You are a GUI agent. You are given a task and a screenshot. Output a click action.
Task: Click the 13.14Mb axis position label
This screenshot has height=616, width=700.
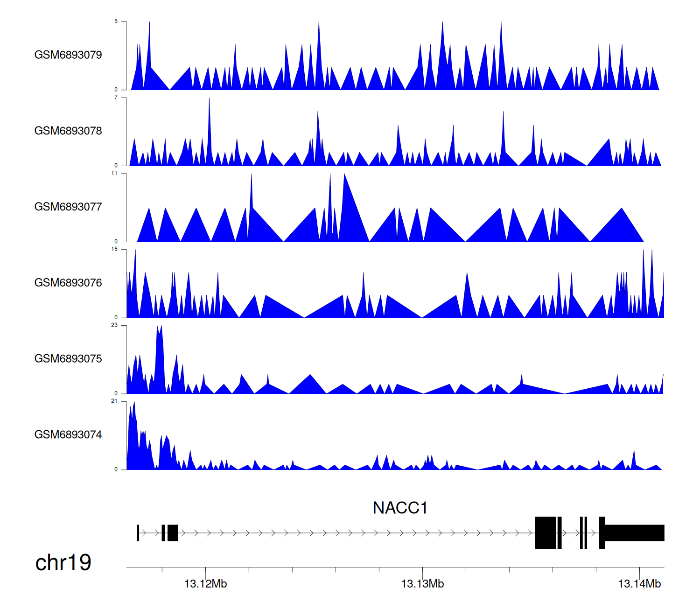click(x=639, y=584)
